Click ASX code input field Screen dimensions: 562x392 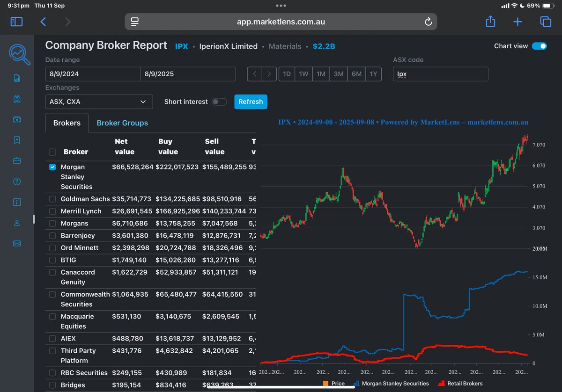[x=440, y=74]
